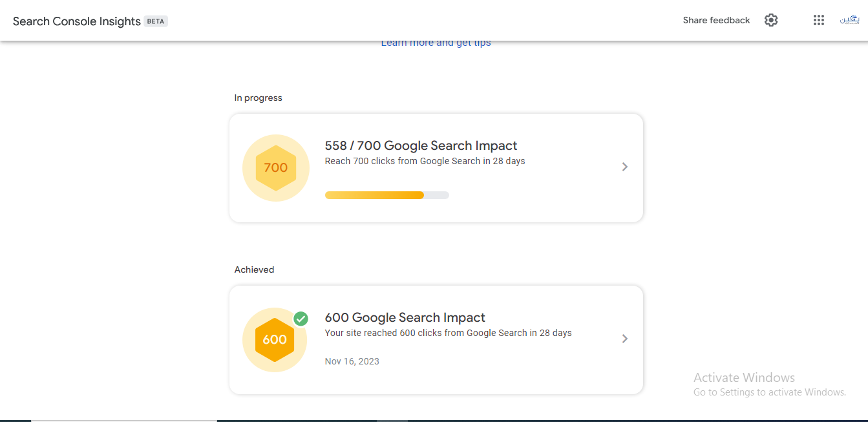Open the Google apps grid launcher
The width and height of the screenshot is (868, 422).
(x=819, y=20)
